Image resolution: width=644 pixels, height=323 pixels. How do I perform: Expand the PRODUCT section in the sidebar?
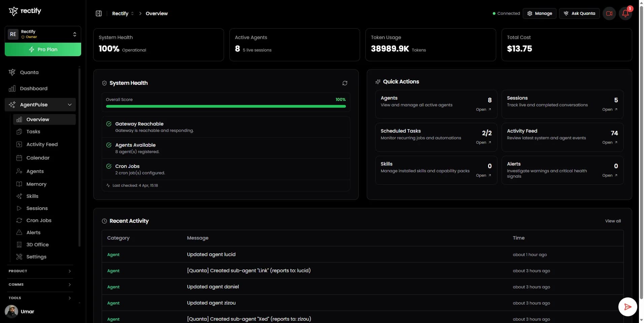point(39,271)
